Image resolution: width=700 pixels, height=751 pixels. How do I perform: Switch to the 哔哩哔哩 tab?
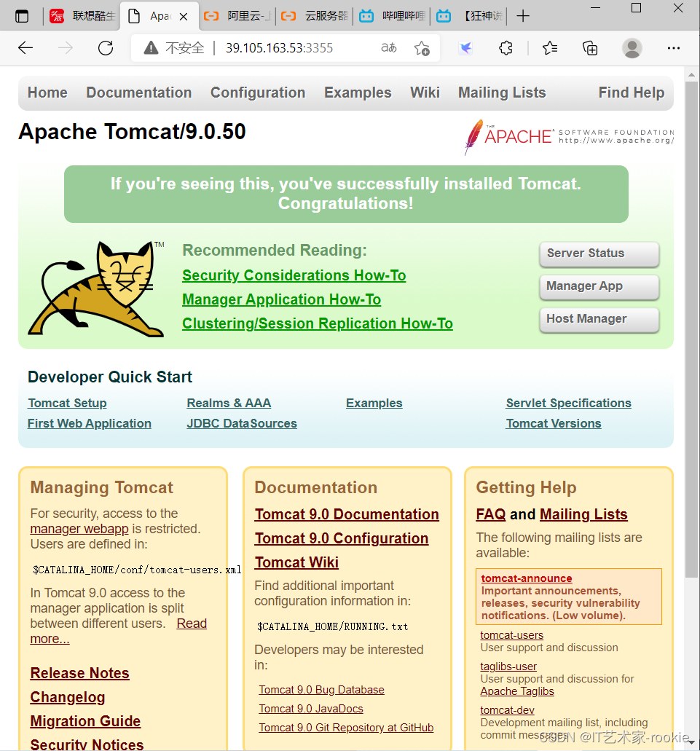(x=392, y=16)
